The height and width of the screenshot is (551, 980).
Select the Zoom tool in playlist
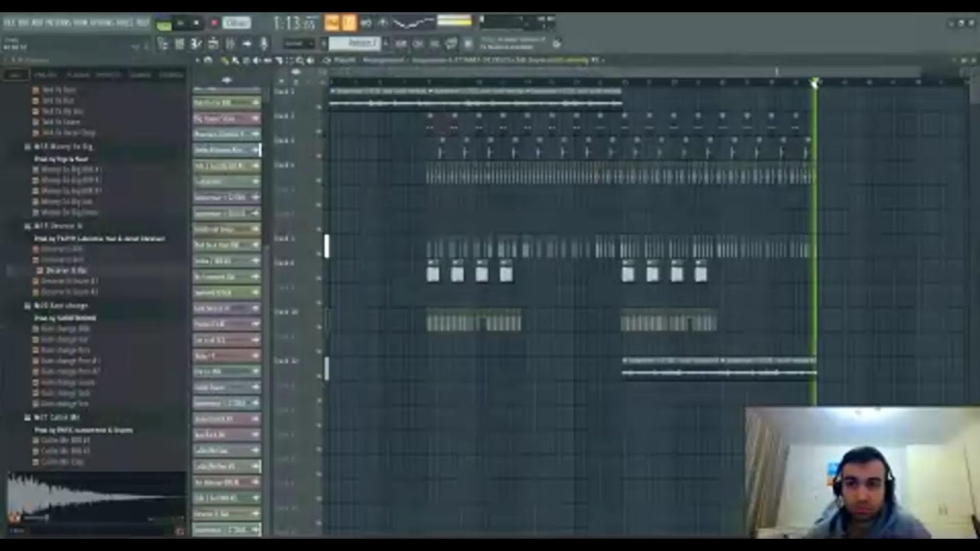(299, 60)
